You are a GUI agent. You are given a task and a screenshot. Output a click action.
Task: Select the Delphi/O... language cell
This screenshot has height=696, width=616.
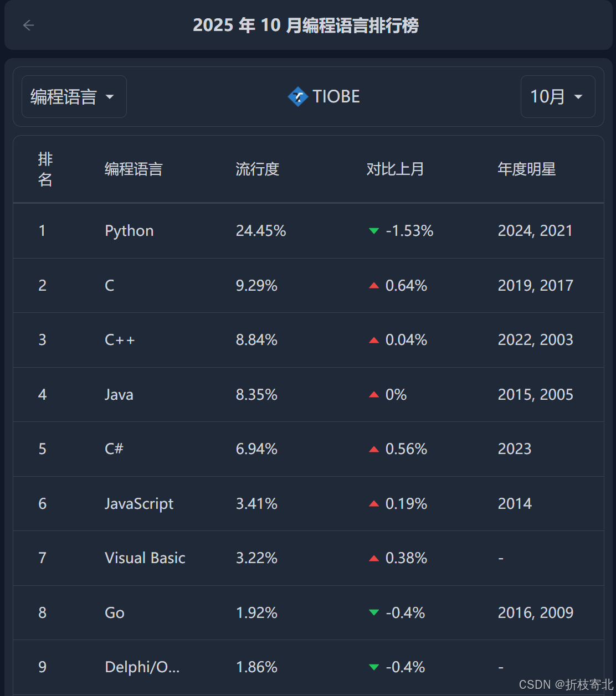click(x=142, y=667)
